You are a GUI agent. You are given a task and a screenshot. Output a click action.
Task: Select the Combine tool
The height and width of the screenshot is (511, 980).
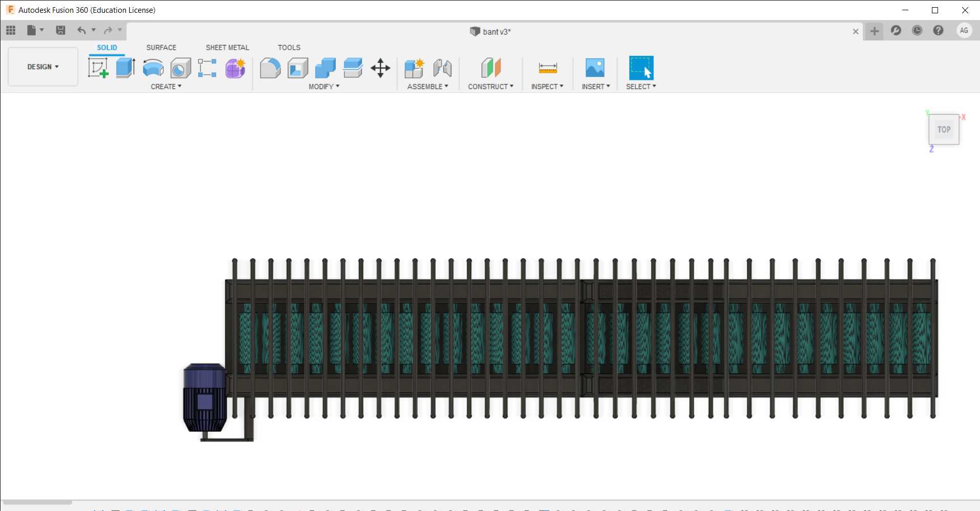click(325, 68)
